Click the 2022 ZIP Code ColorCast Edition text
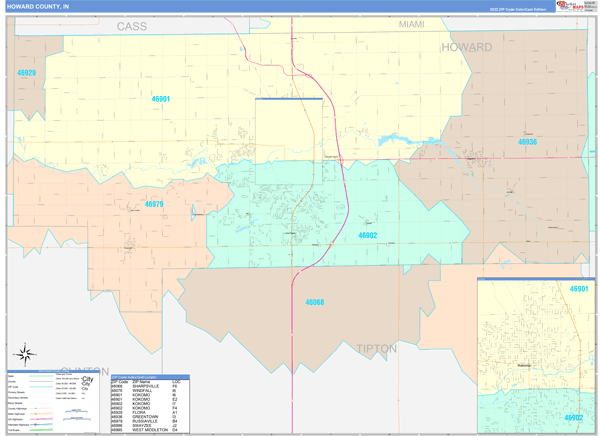Viewport: 600px width, 436px height. tap(517, 8)
